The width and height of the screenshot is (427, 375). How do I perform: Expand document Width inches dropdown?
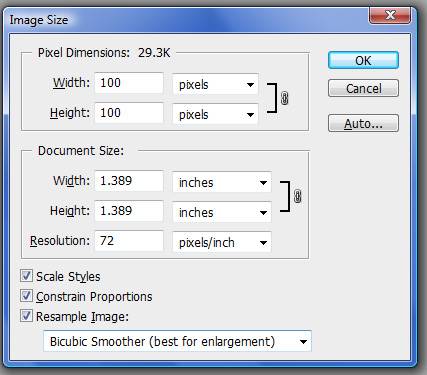click(222, 182)
